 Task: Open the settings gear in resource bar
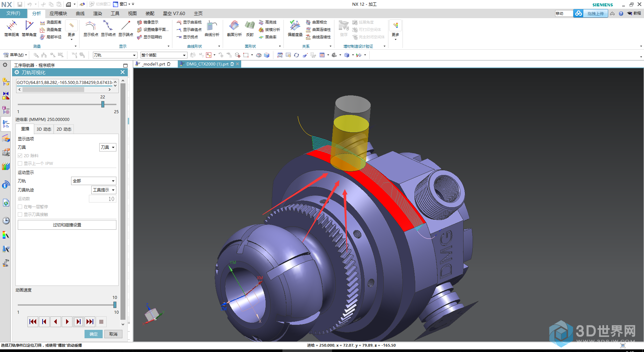pos(5,65)
